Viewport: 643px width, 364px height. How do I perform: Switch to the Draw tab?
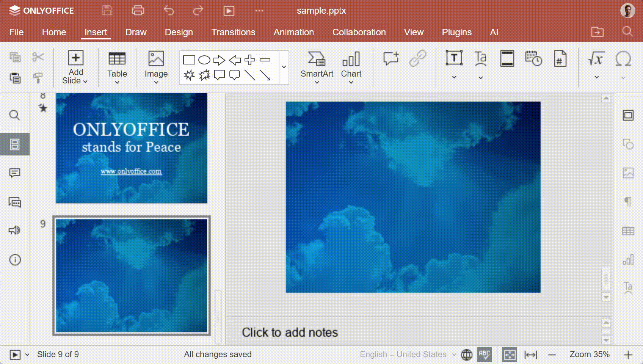click(x=136, y=32)
